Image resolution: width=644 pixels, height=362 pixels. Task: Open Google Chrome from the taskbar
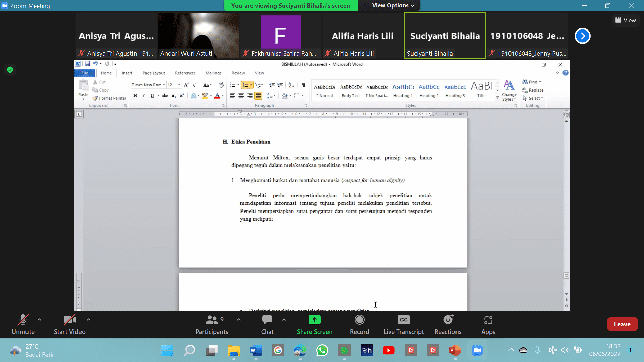(x=278, y=351)
